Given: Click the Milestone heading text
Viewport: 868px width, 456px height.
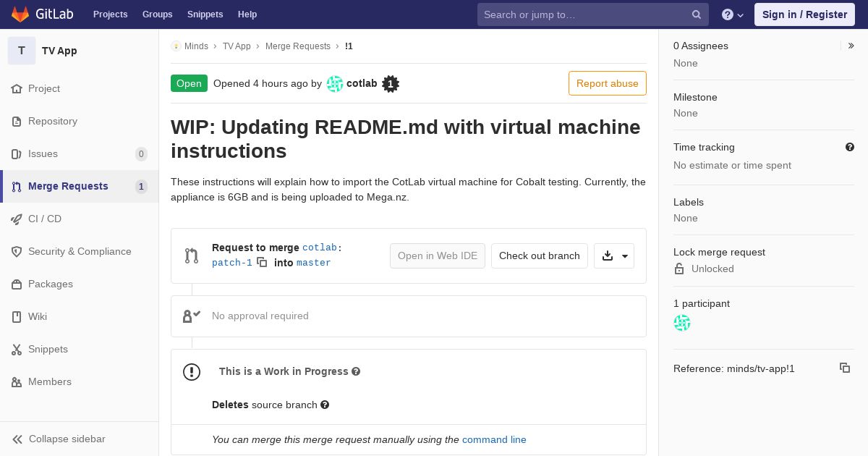Looking at the screenshot, I should pyautogui.click(x=695, y=97).
